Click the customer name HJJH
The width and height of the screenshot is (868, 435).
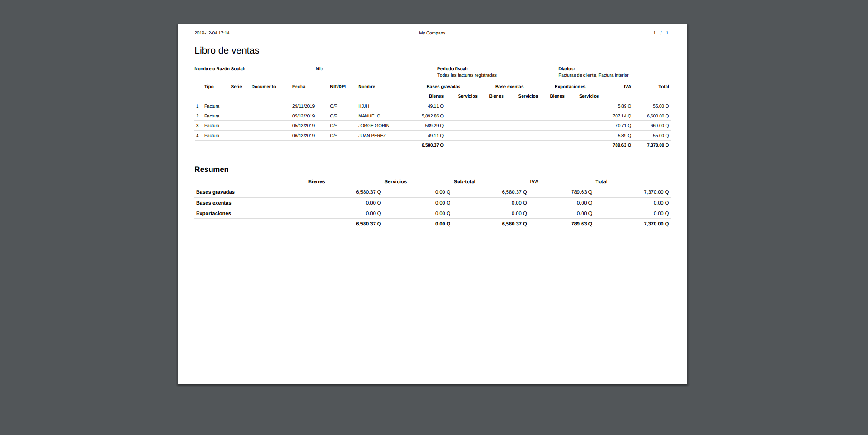364,106
